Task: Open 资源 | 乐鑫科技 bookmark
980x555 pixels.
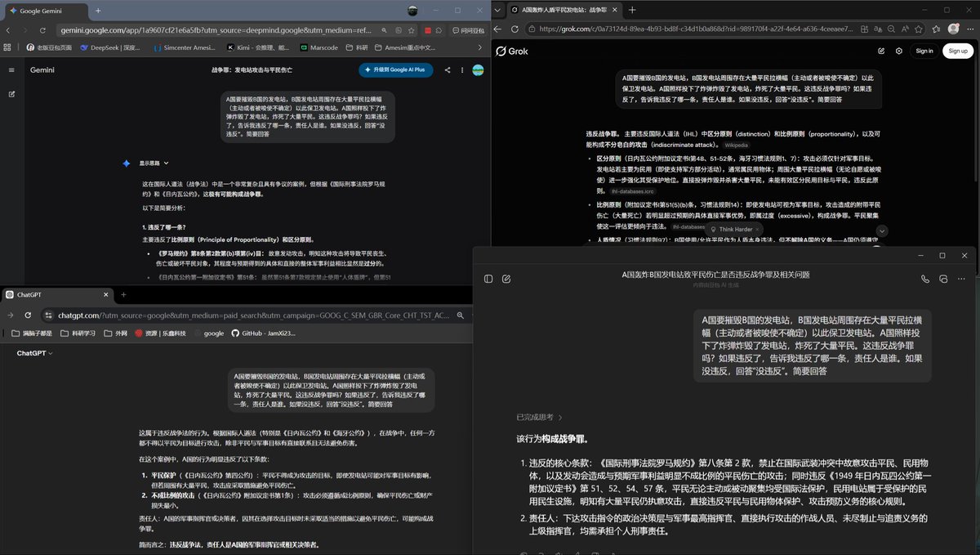Action: pyautogui.click(x=161, y=333)
